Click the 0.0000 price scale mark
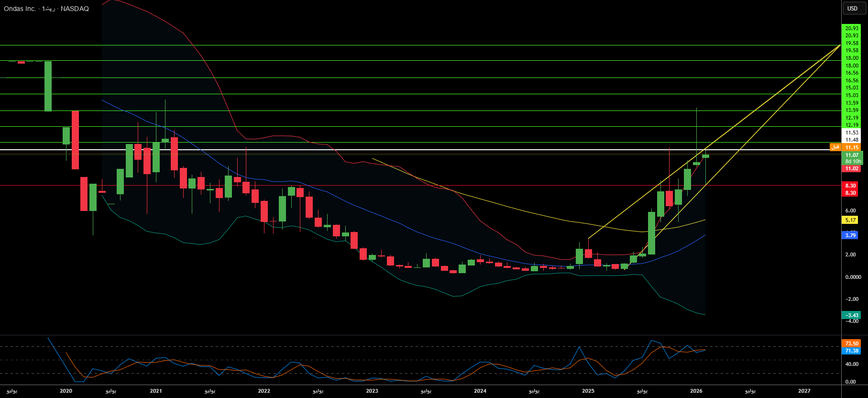Image resolution: width=868 pixels, height=398 pixels. click(x=853, y=277)
